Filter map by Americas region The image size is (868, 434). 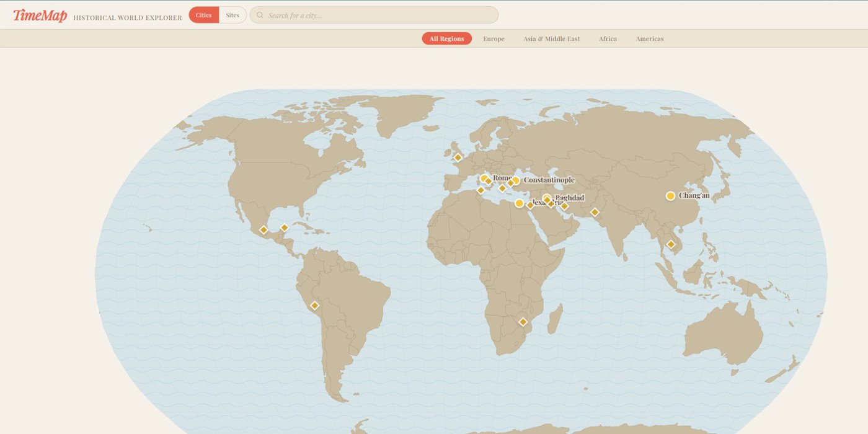pos(649,38)
